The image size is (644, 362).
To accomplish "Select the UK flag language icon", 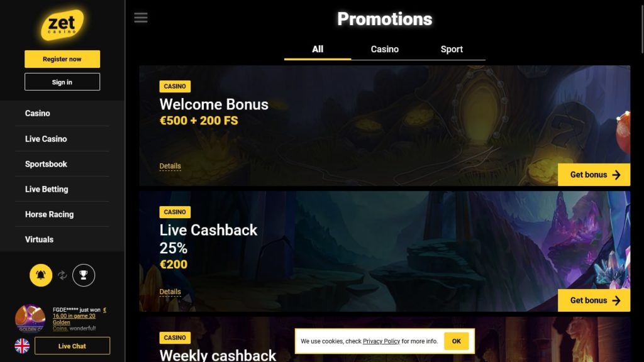I will click(22, 346).
